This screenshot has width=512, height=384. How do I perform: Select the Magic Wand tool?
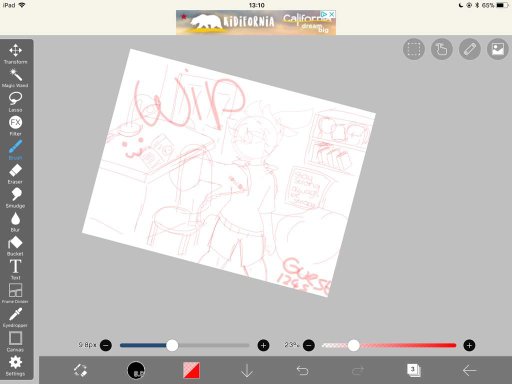point(15,78)
